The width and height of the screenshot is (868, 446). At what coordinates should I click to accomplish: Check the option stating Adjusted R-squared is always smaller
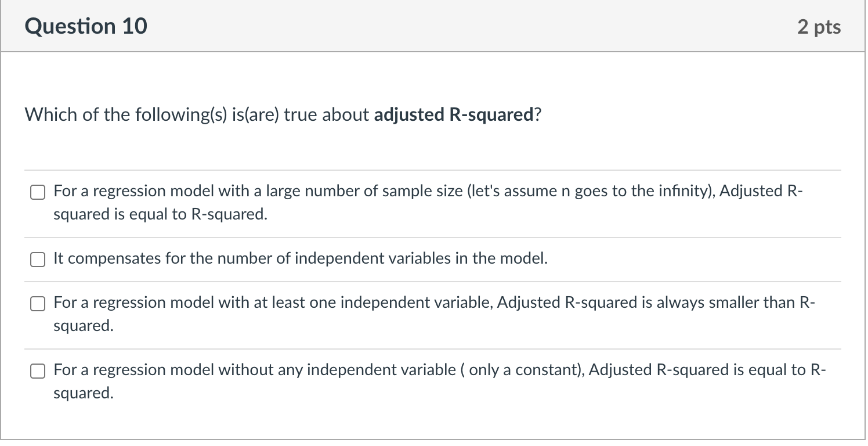pos(37,303)
